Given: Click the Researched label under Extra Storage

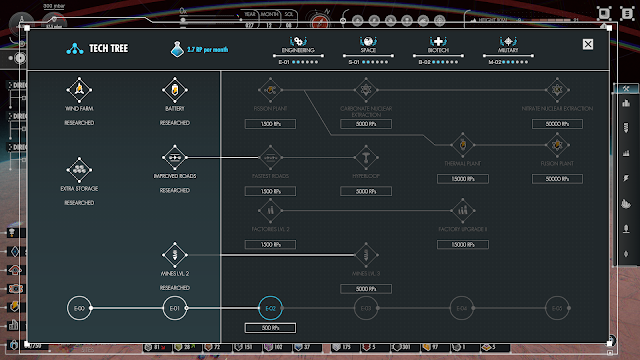Looking at the screenshot, I should click(x=79, y=203).
